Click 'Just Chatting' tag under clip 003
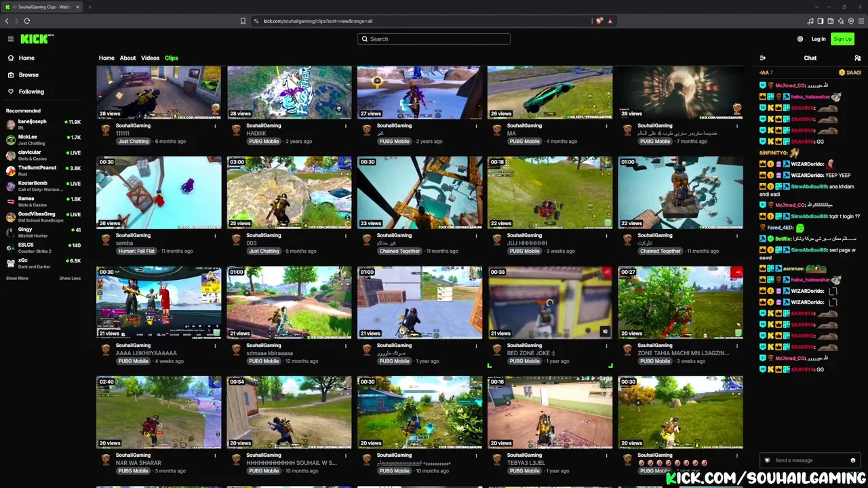868x488 pixels. [x=264, y=251]
